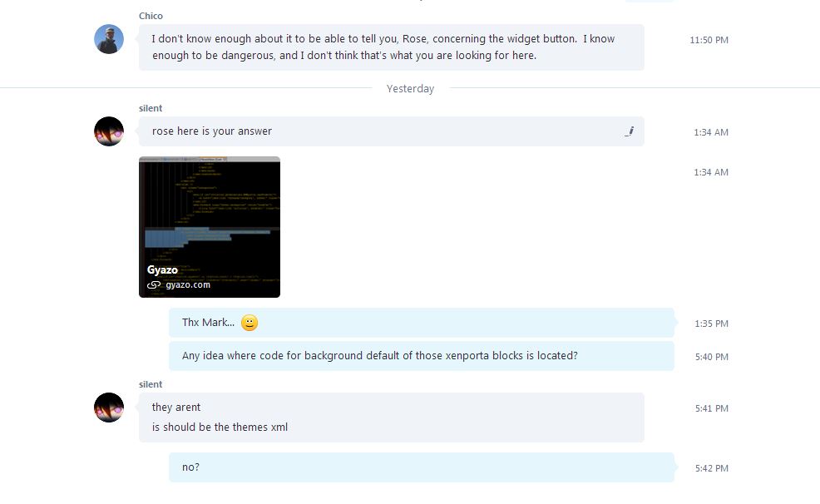Open the Gyazo image preview thumbnail
Screen dimensions: 820x504
pyautogui.click(x=210, y=227)
